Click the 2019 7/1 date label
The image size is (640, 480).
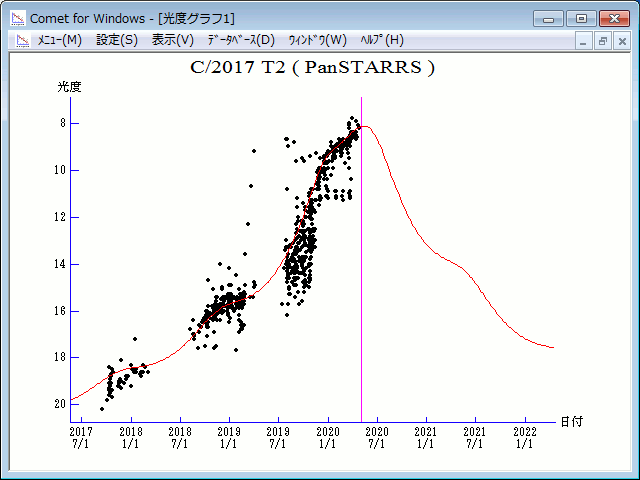pyautogui.click(x=278, y=438)
